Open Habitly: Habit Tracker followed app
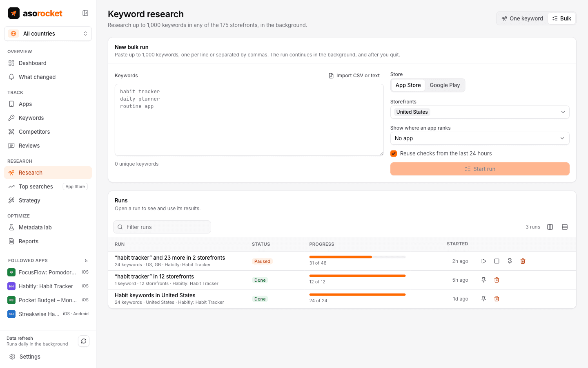Image resolution: width=588 pixels, height=368 pixels. (48, 286)
